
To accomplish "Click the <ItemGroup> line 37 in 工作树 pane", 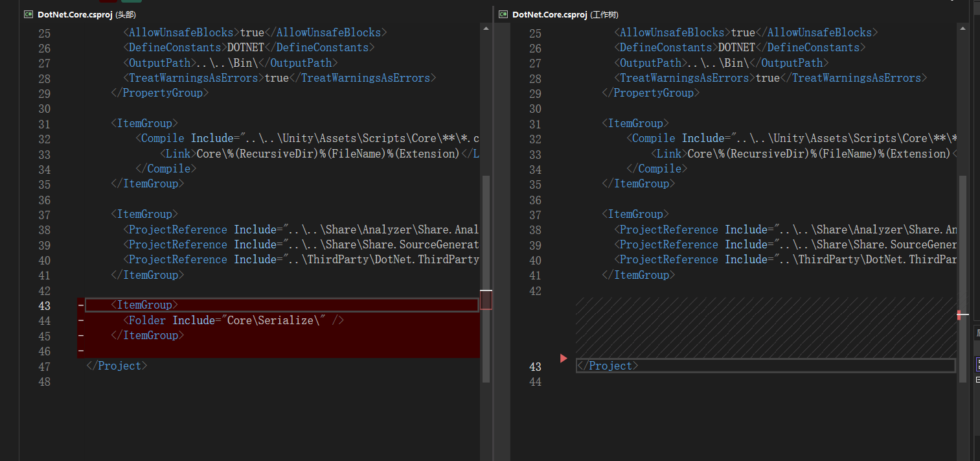I will 635,214.
